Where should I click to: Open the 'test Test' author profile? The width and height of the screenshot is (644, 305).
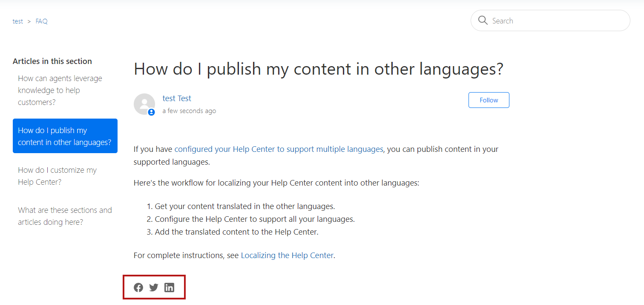tap(177, 99)
